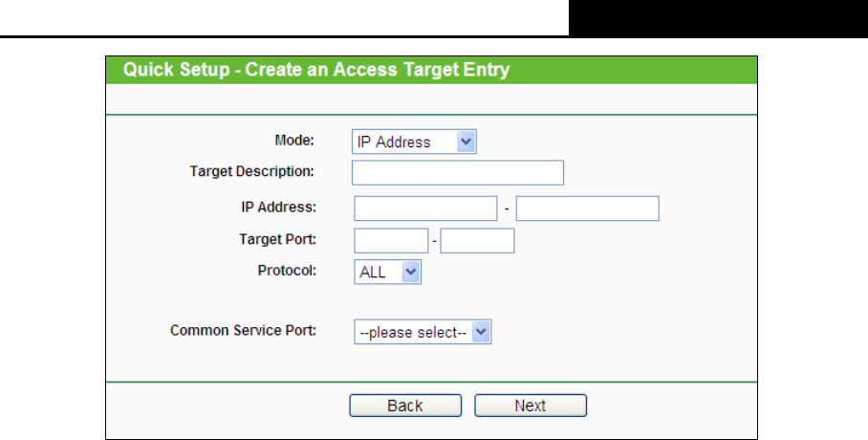Click the Common Service Port label
The width and height of the screenshot is (868, 440).
pyautogui.click(x=243, y=331)
